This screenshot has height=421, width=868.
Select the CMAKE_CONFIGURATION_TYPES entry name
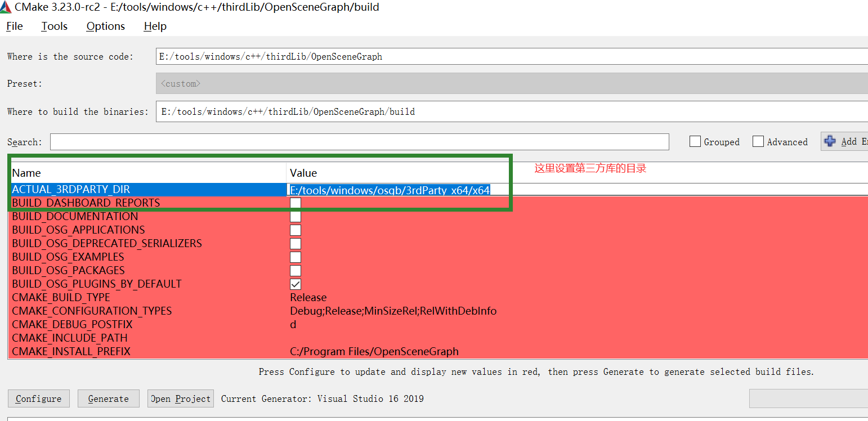[92, 311]
